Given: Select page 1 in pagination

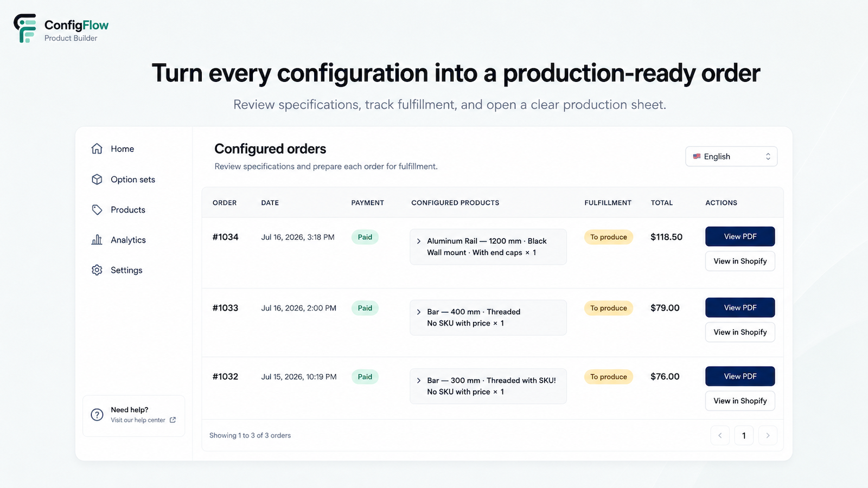Looking at the screenshot, I should point(744,435).
